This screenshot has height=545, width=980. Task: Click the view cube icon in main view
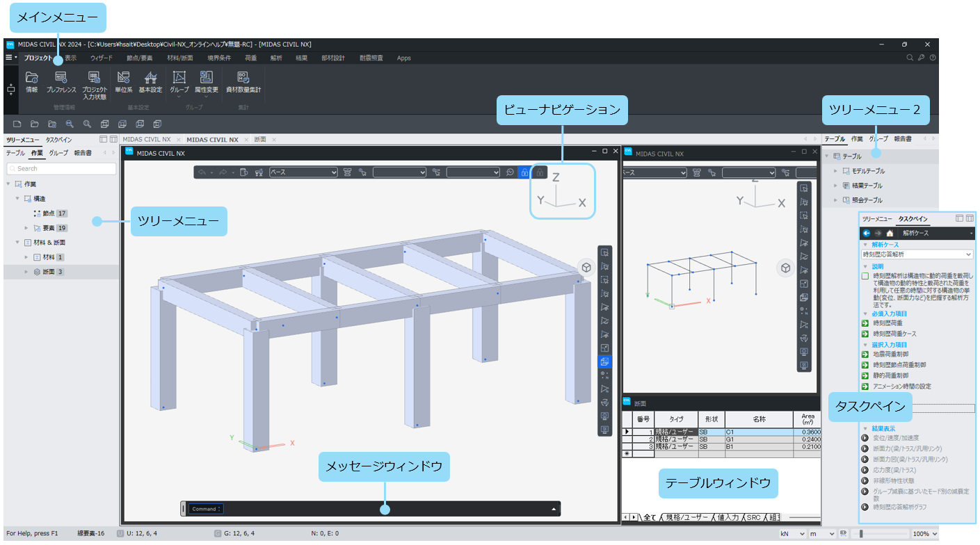coord(586,268)
